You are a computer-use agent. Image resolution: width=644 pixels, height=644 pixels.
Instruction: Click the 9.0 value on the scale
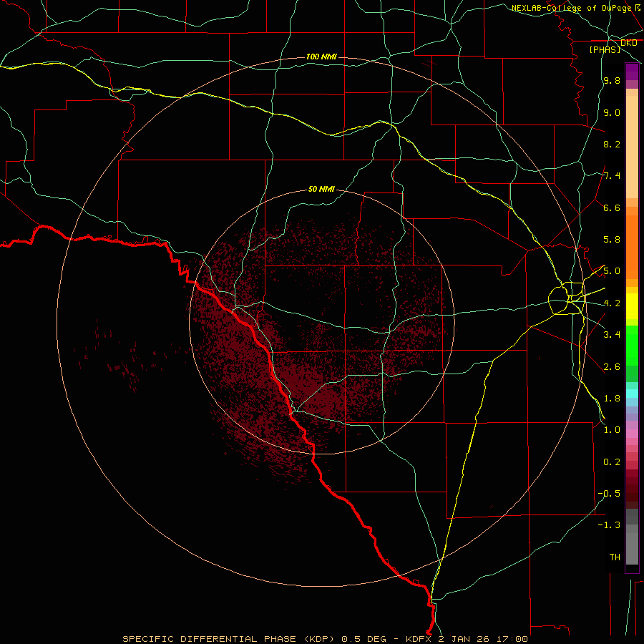pyautogui.click(x=612, y=112)
